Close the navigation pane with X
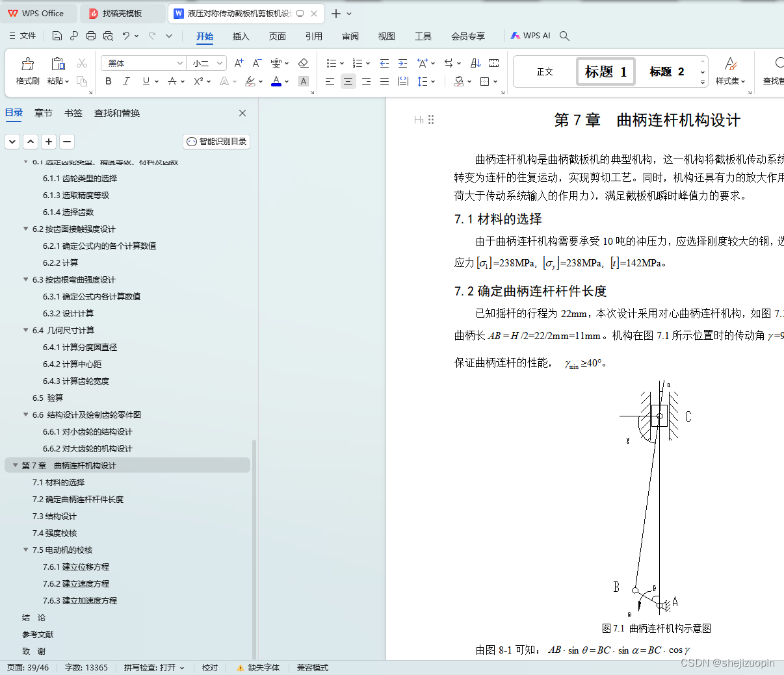This screenshot has width=784, height=675. (x=242, y=113)
